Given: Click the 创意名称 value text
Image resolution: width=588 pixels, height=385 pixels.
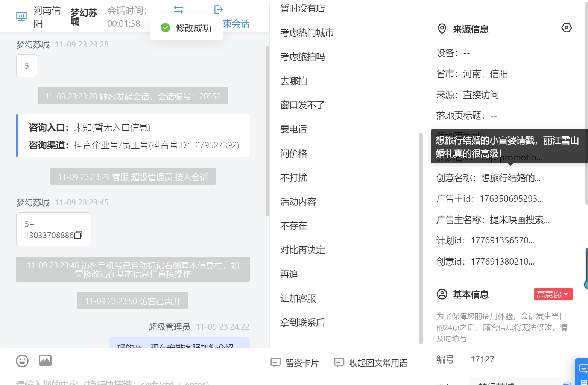Looking at the screenshot, I should click(x=511, y=178).
